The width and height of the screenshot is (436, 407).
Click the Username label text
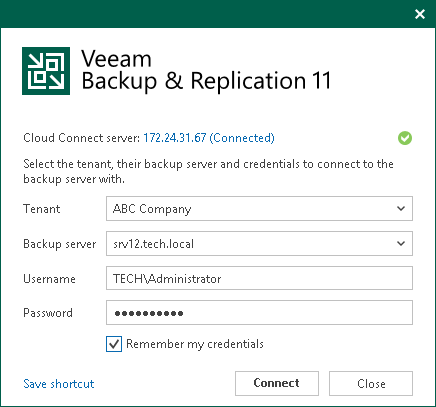(x=49, y=279)
